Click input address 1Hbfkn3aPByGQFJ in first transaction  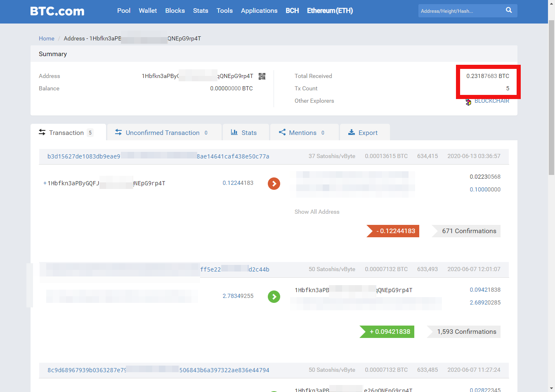106,183
